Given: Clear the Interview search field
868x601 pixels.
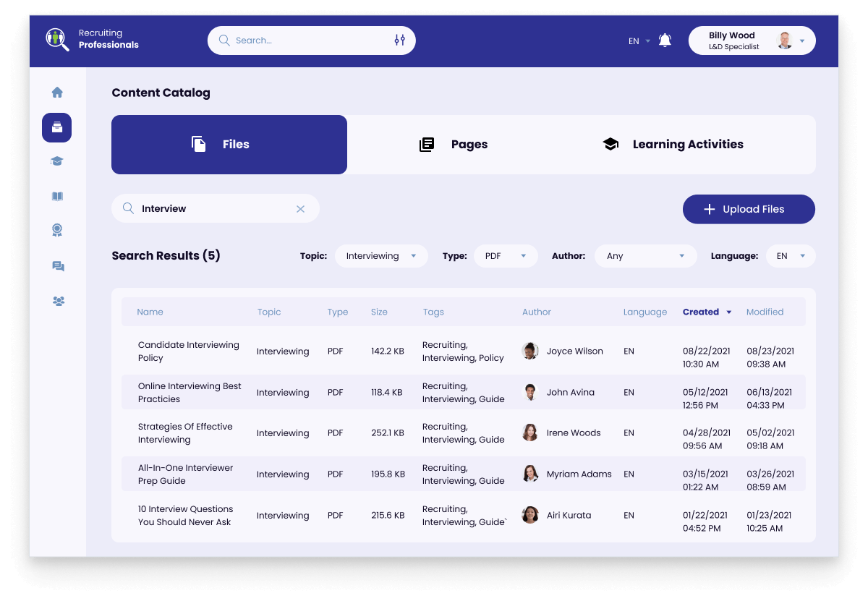Looking at the screenshot, I should pyautogui.click(x=300, y=209).
